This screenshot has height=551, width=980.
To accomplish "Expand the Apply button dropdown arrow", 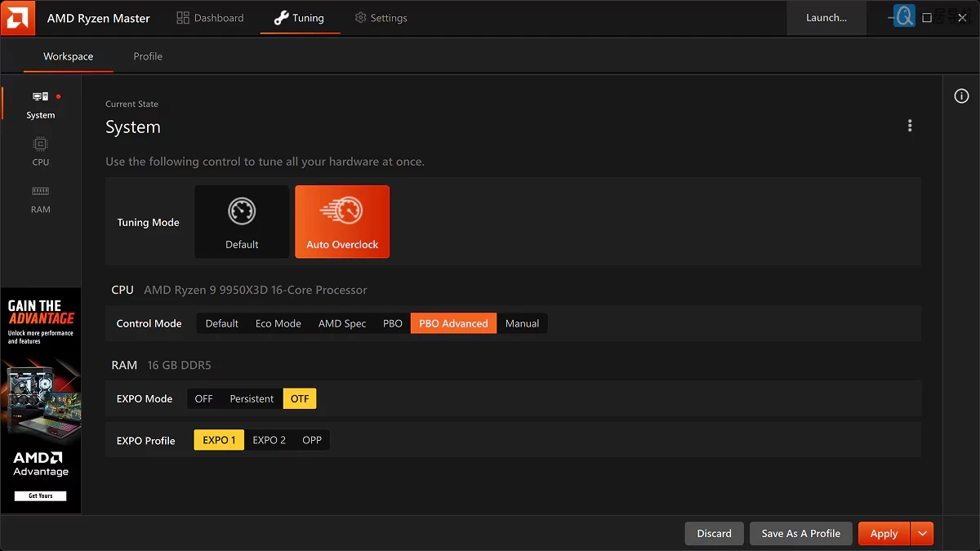I will click(x=922, y=534).
